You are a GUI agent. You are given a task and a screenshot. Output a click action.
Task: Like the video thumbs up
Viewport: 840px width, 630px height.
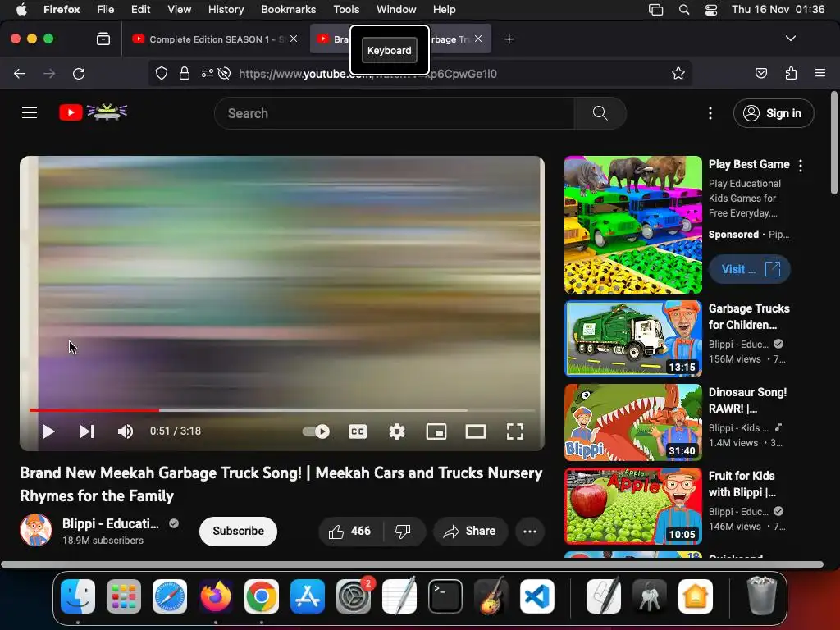[350, 531]
